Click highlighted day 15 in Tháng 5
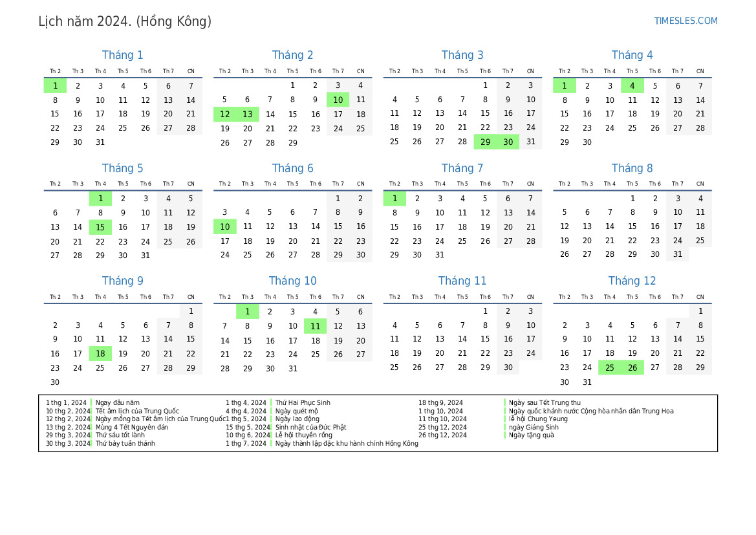 click(x=100, y=227)
